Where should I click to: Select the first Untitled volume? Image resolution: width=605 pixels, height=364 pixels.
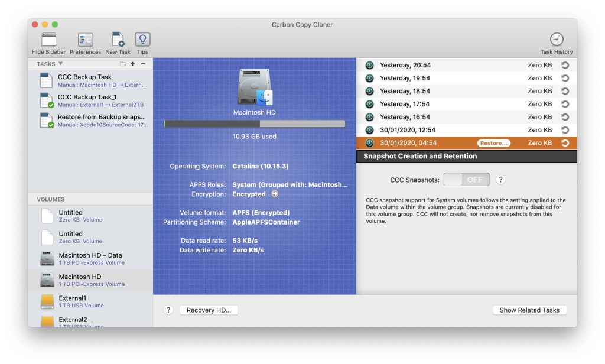coord(90,216)
